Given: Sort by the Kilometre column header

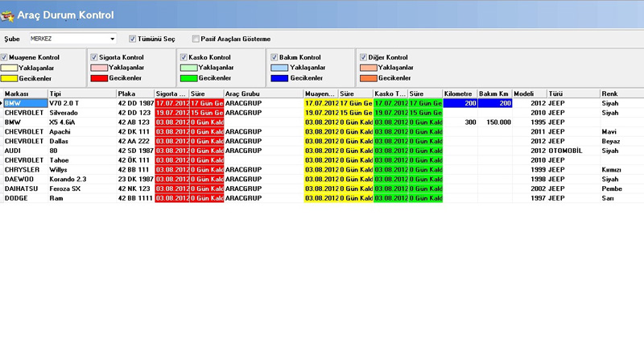Looking at the screenshot, I should pos(460,93).
